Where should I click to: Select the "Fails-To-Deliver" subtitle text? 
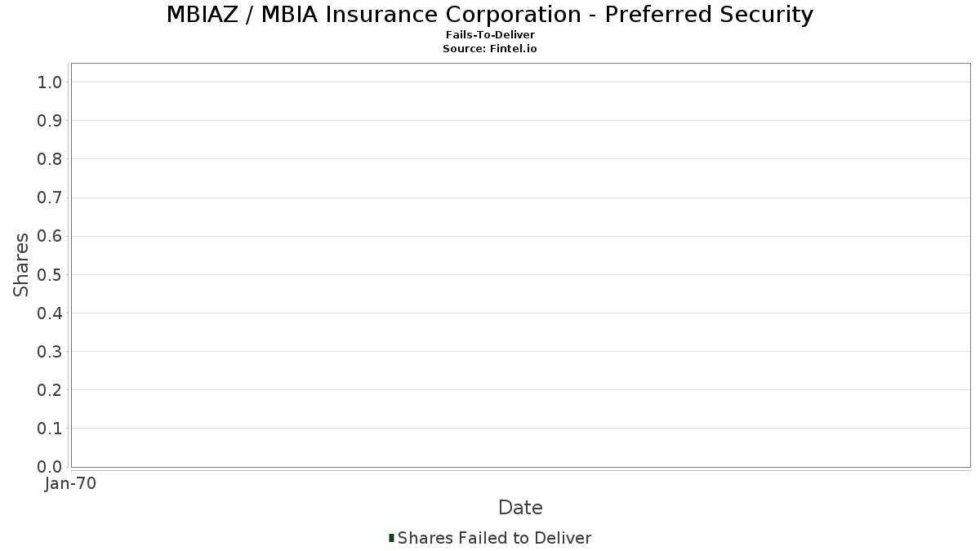coord(490,35)
